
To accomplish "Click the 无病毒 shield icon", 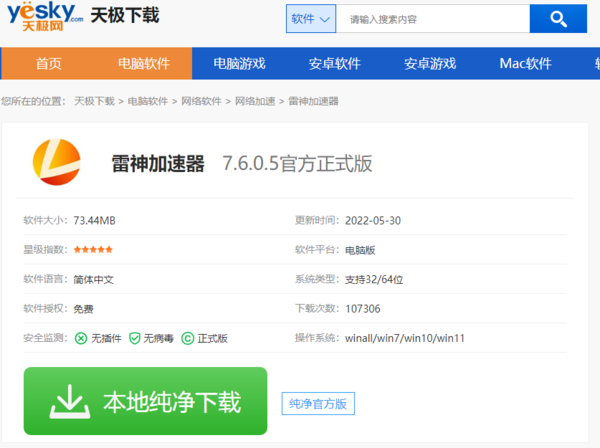I will pos(134,338).
